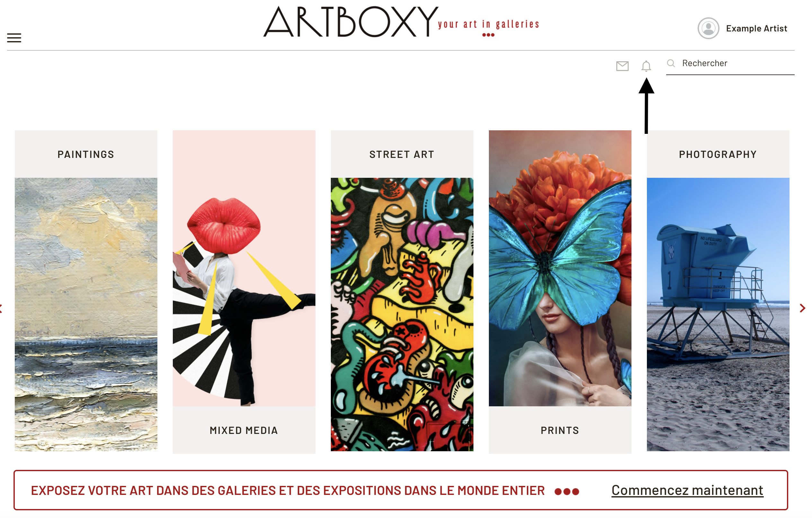Click the blue butterfly portrait image

pyautogui.click(x=560, y=268)
